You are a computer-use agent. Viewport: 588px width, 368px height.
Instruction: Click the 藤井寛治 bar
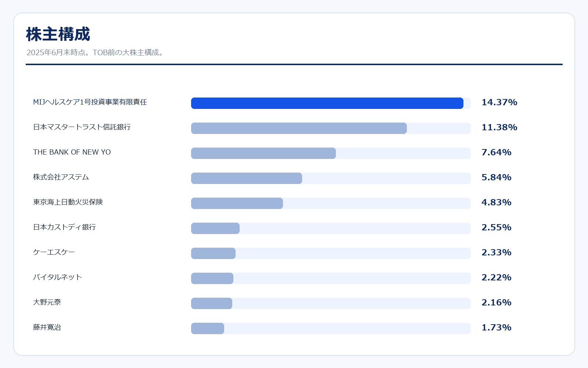pyautogui.click(x=208, y=329)
